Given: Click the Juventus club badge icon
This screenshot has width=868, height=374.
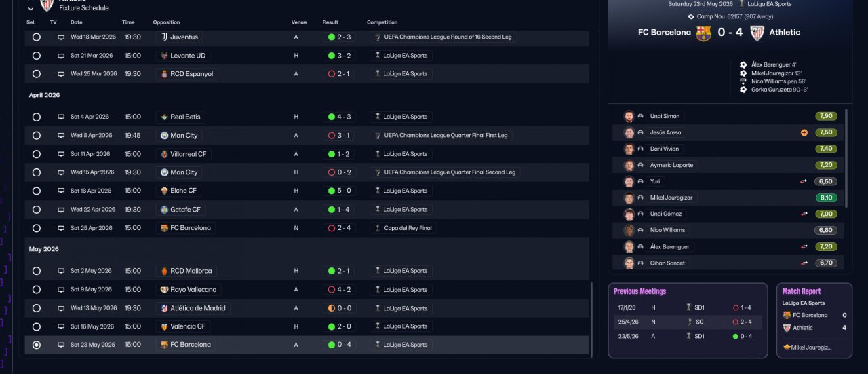Looking at the screenshot, I should pos(163,37).
